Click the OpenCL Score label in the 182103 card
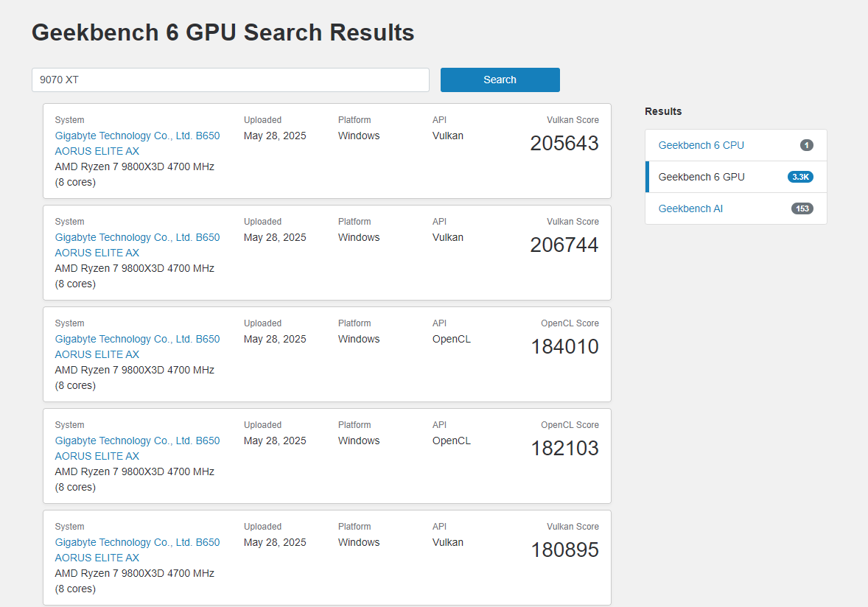 tap(570, 425)
